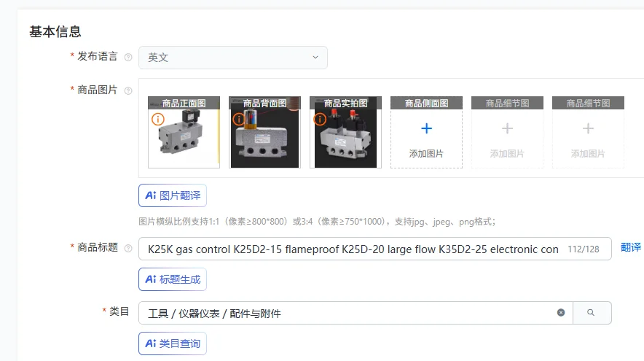Click the 基本信息 section heading
This screenshot has width=644, height=361.
click(55, 31)
